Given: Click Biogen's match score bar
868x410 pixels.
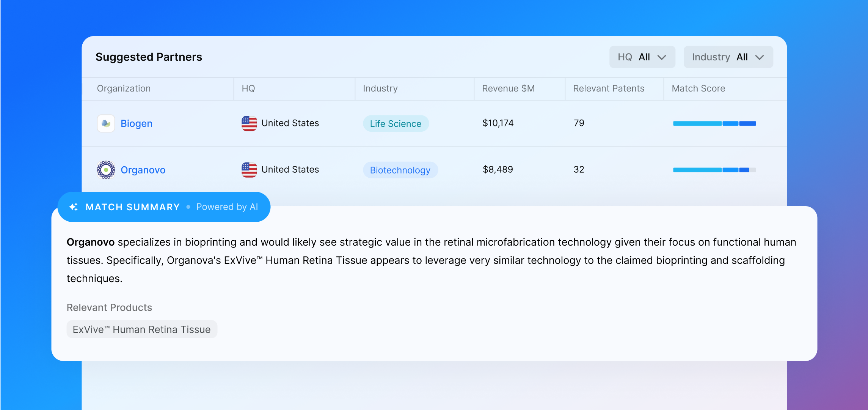Looking at the screenshot, I should point(714,123).
